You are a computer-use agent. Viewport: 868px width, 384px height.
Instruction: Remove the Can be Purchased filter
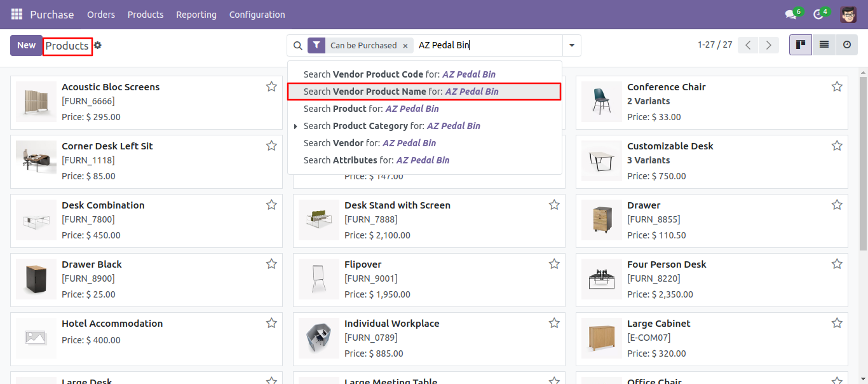pos(405,46)
